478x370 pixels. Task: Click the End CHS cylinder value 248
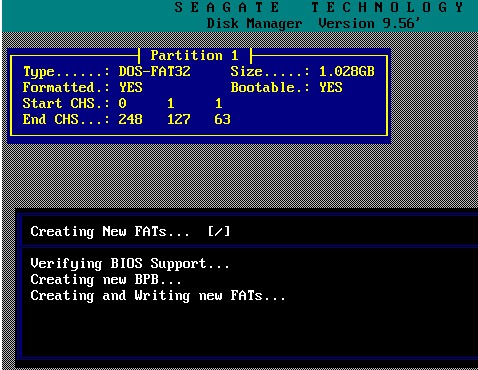pyautogui.click(x=130, y=119)
